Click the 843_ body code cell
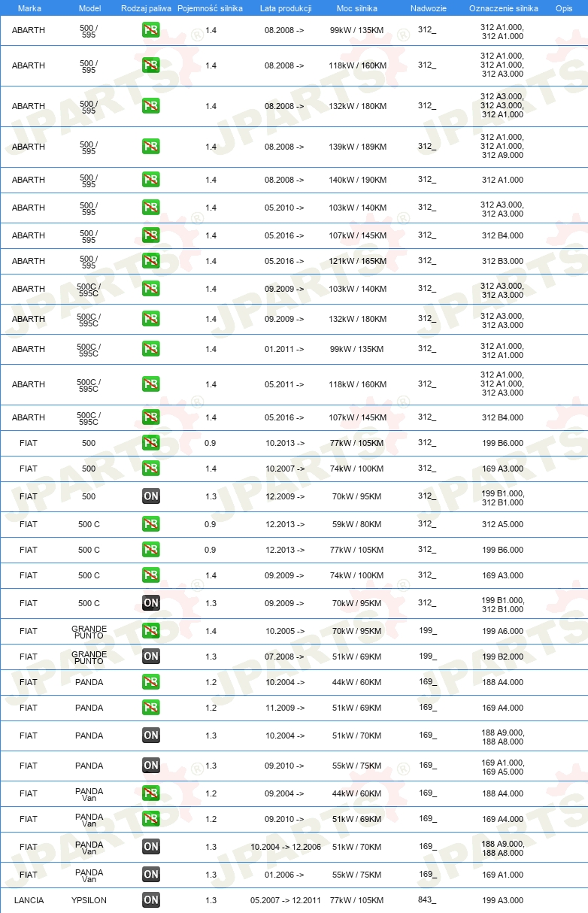The image size is (588, 913). 427,899
